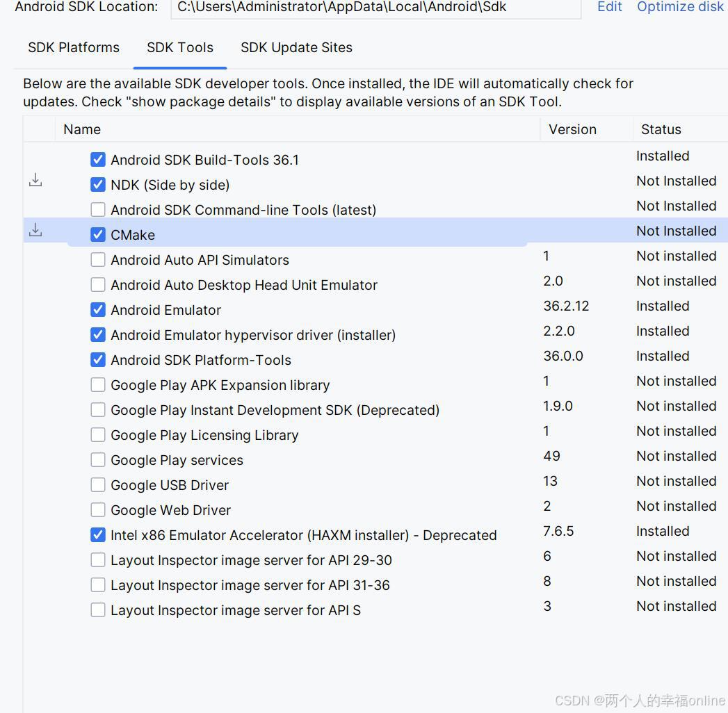Toggle Android Emulator hypervisor driver checkbox
This screenshot has height=713, width=728.
click(98, 335)
